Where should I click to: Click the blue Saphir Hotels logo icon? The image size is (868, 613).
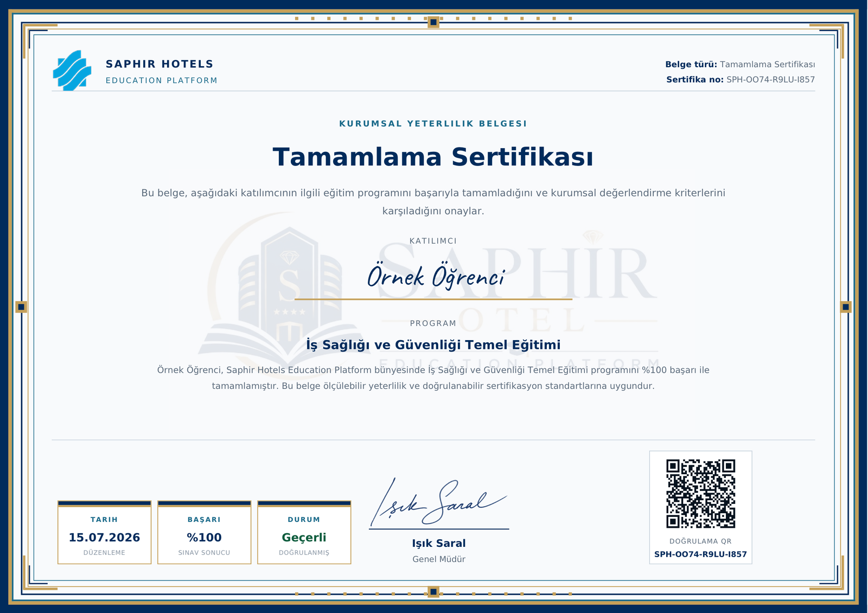[x=72, y=71]
